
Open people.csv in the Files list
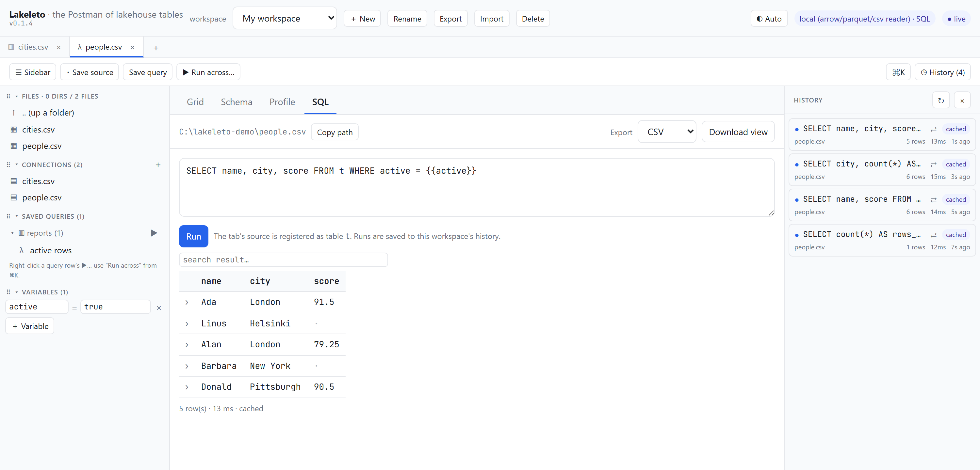tap(41, 146)
